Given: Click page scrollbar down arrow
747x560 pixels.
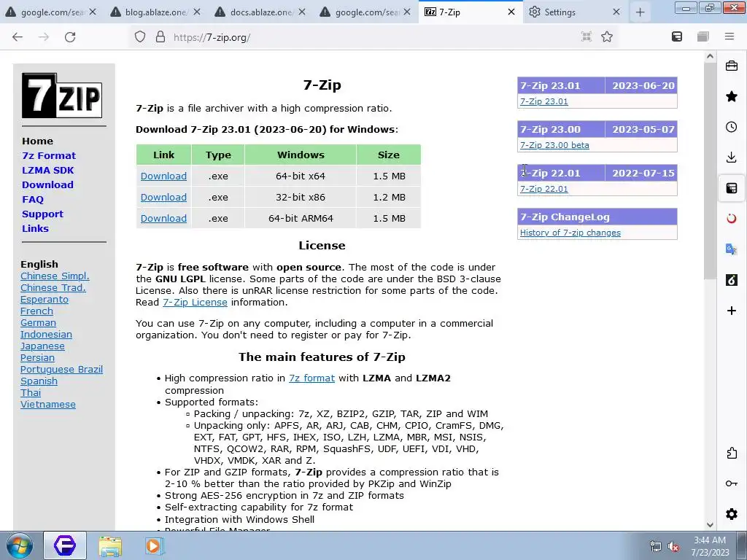Looking at the screenshot, I should coord(710,524).
